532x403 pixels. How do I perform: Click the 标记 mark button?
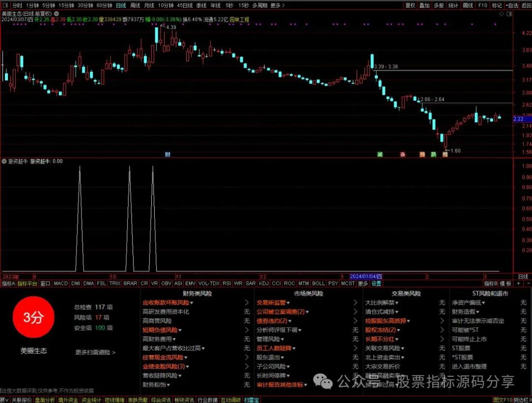click(497, 5)
